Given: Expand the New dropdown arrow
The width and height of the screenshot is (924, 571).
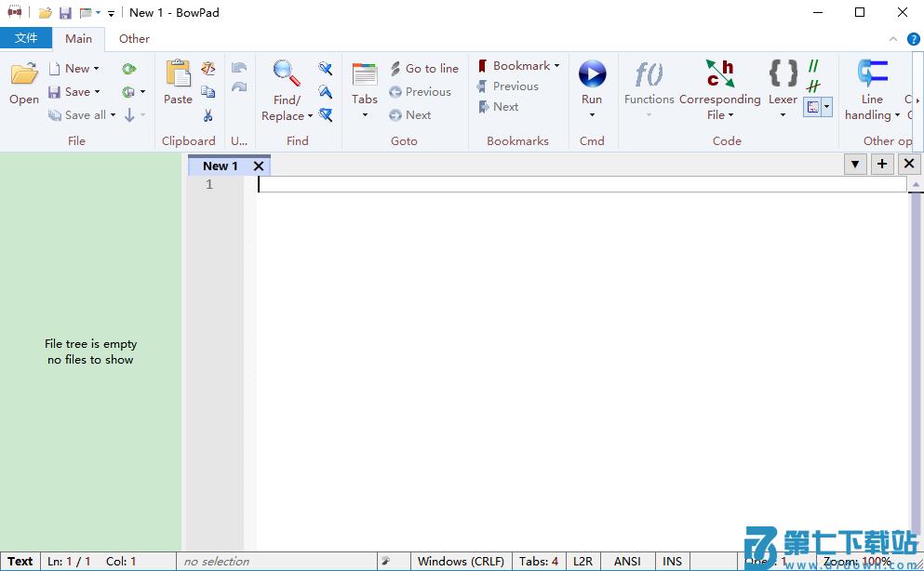Looking at the screenshot, I should pos(97,68).
